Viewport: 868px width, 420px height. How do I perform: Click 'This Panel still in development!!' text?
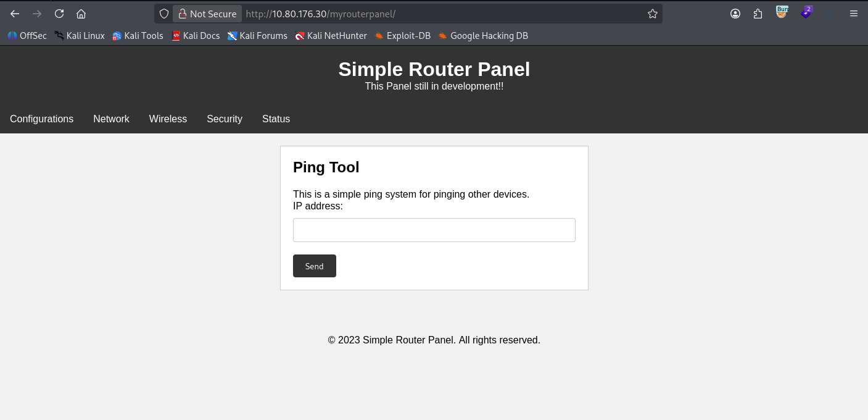pos(434,86)
